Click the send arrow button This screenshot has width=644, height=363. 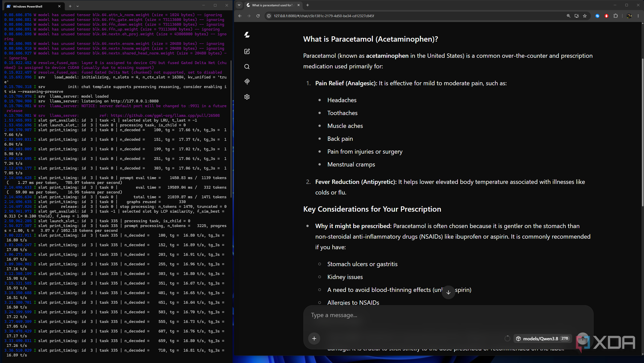pos(583,339)
